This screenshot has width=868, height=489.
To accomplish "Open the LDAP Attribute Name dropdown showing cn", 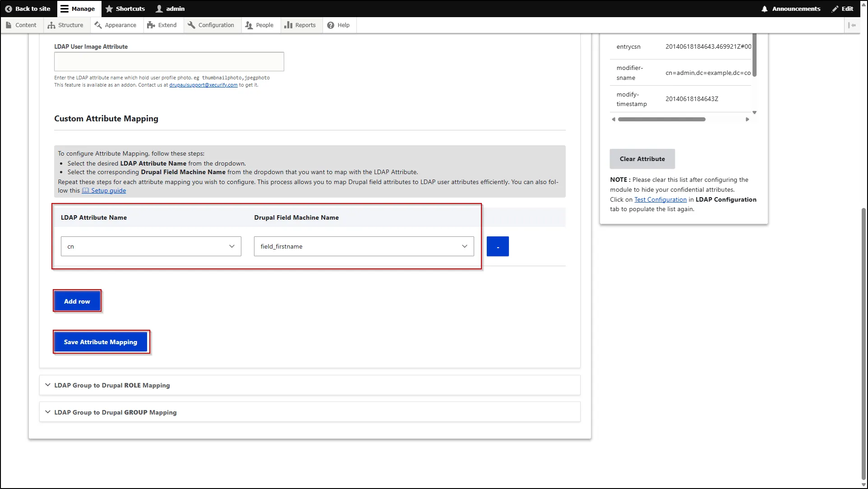I will point(151,246).
